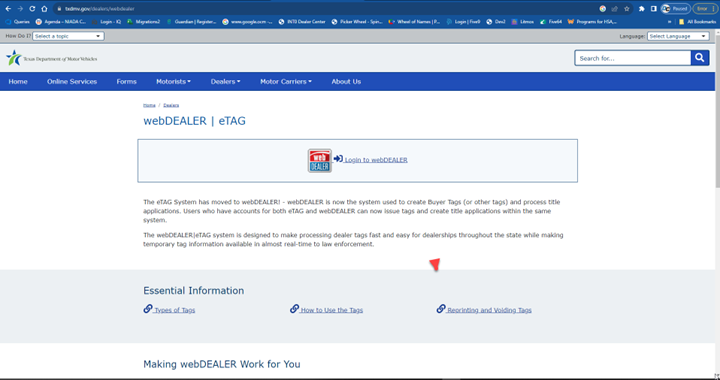Open the Migrations2 bookmark
The image size is (720, 380).
pyautogui.click(x=143, y=22)
